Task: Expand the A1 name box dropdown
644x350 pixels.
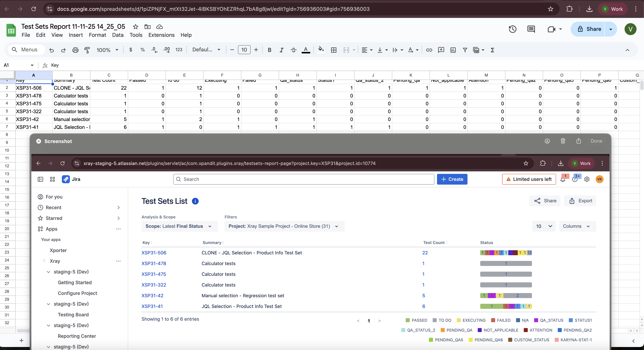Action: coord(32,65)
